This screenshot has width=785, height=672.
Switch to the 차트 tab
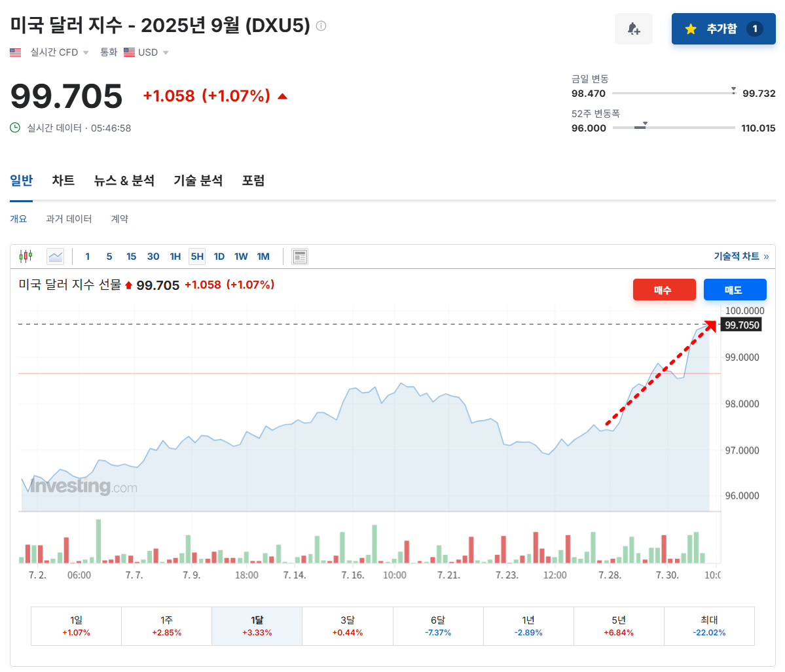tap(62, 181)
